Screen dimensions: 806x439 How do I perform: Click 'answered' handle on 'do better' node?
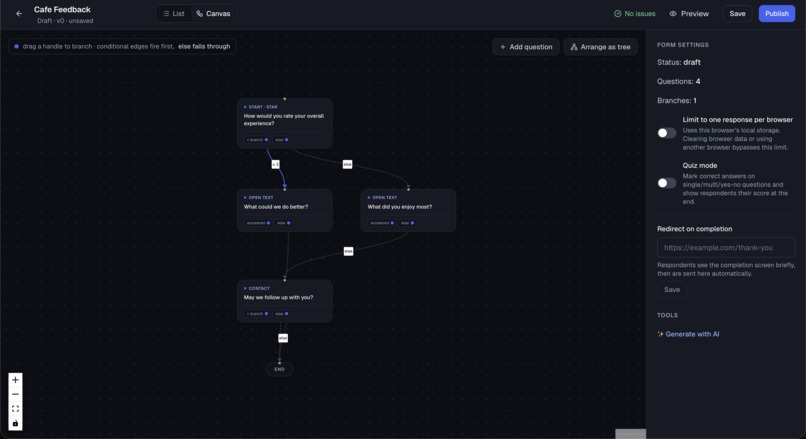coord(258,223)
